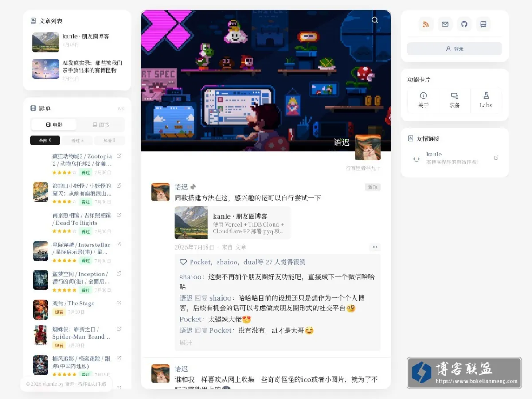Click the heart like icon before Pocket

pos(183,262)
